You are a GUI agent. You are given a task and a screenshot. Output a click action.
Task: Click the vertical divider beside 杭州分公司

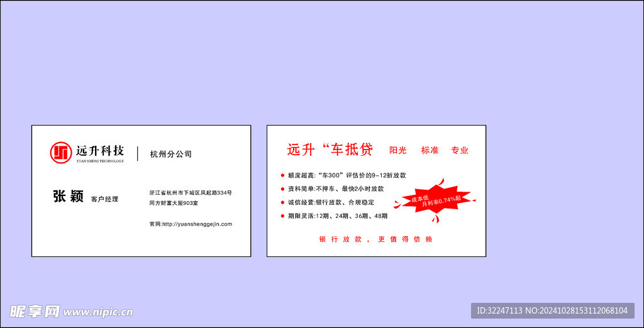coord(138,153)
